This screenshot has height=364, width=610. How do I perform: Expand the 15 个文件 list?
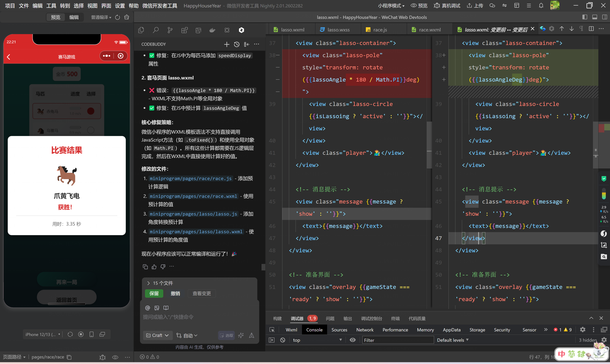coord(148,283)
